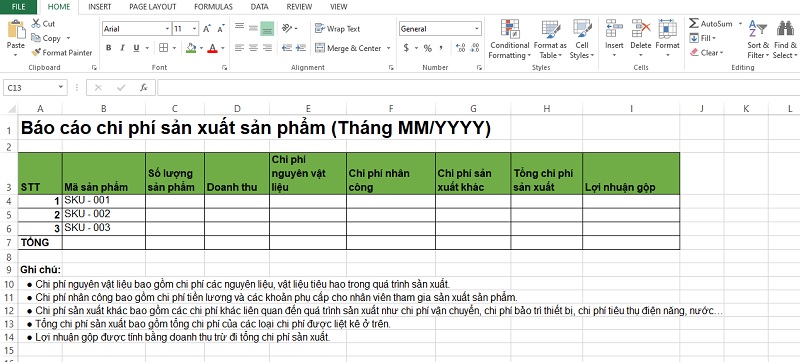The image size is (800, 362).
Task: Expand the General number format dropdown
Action: pos(477,29)
